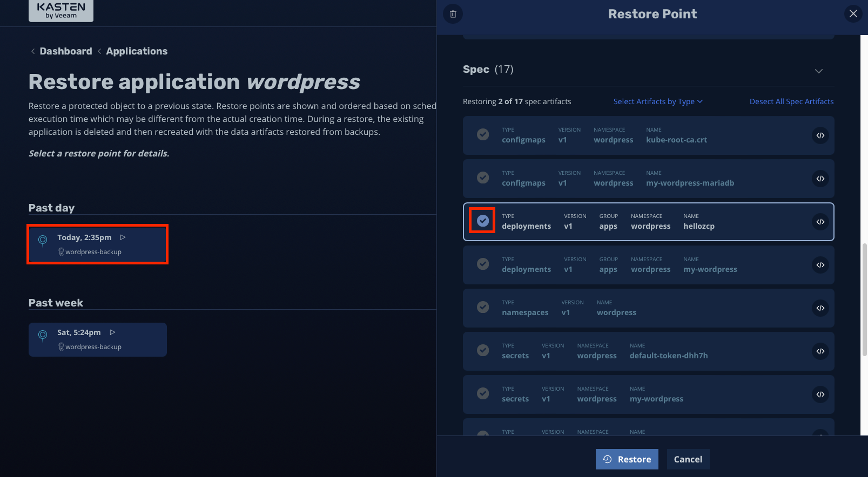Click Past week section heading
Image resolution: width=868 pixels, height=477 pixels.
[x=56, y=303]
